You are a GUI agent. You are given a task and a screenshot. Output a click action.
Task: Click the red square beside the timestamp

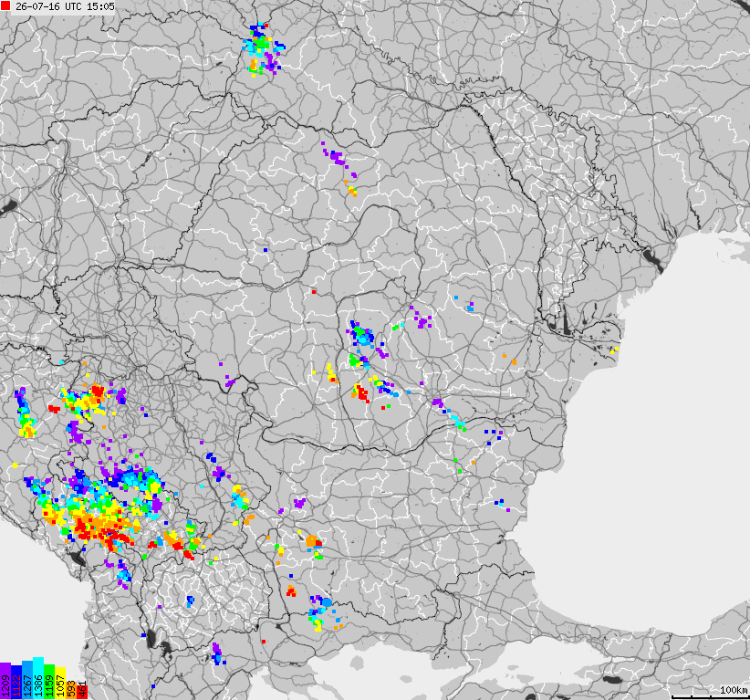[5, 6]
